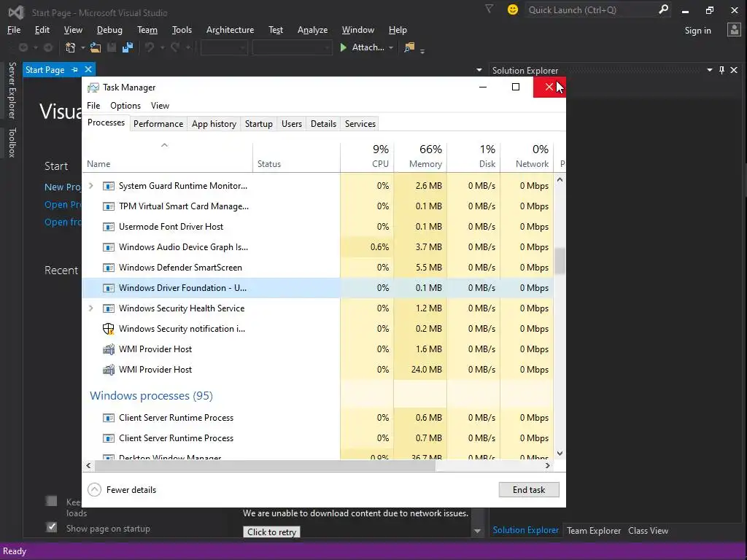The width and height of the screenshot is (747, 560).
Task: Click vertical scrollbar down arrow in Task Manager
Action: 560,454
